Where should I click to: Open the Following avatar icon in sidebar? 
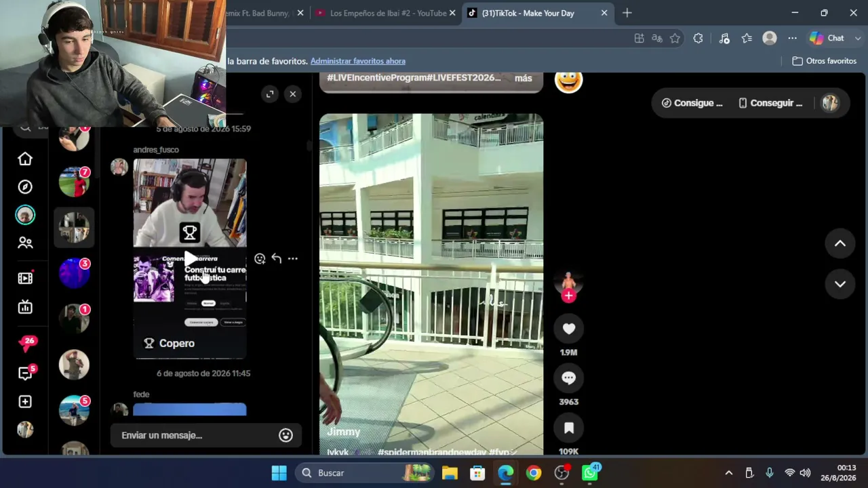click(x=25, y=215)
